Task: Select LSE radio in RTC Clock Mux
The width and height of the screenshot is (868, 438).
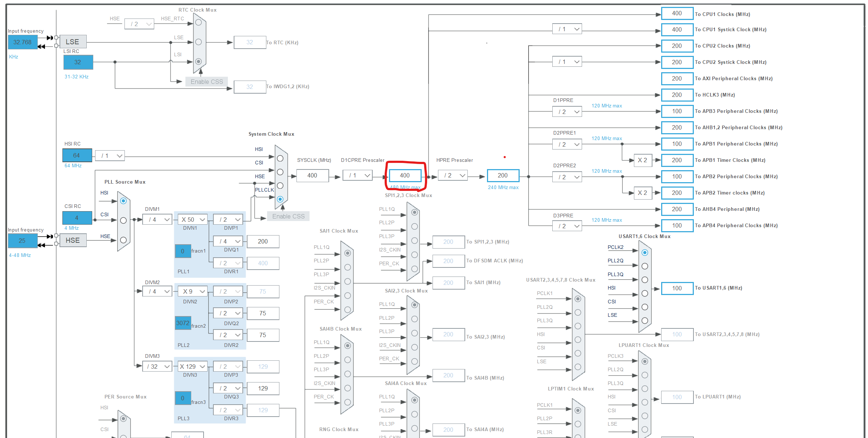Action: (x=198, y=42)
